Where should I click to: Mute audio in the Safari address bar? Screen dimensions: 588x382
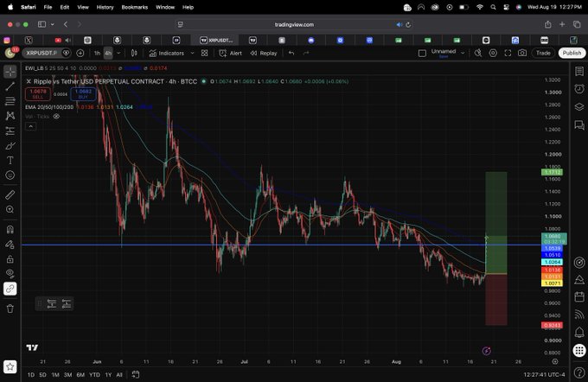pos(399,25)
